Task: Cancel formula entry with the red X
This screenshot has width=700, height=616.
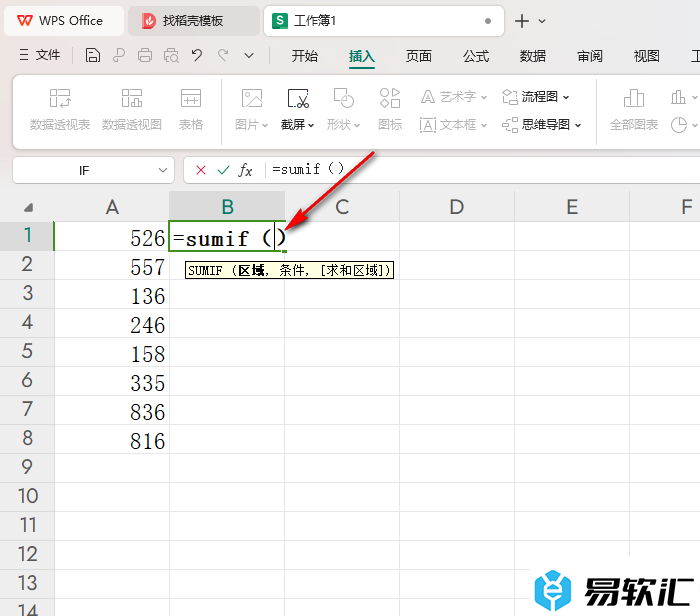Action: (201, 170)
